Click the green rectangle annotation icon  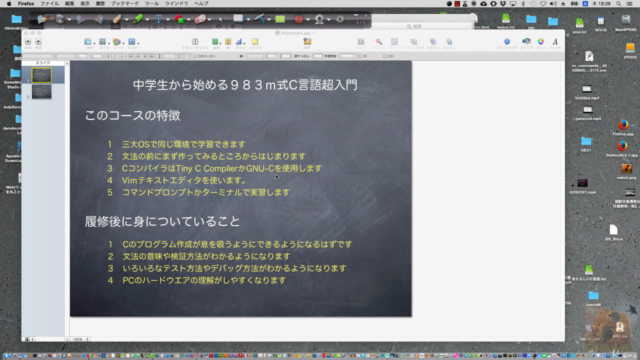pos(280,19)
